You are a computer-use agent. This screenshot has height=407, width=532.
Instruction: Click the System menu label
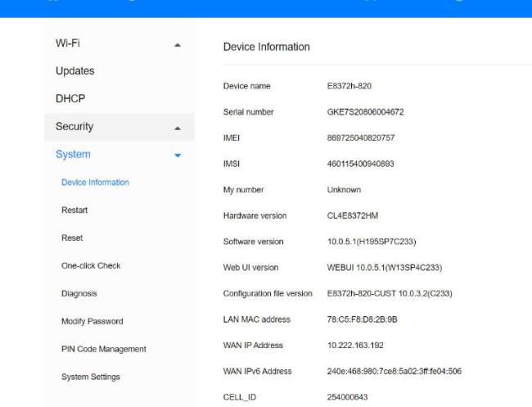(x=73, y=154)
